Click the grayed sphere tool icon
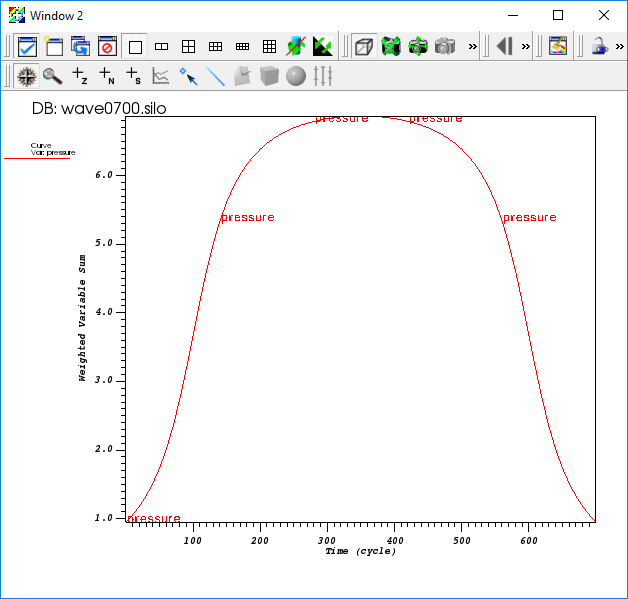 tap(296, 76)
